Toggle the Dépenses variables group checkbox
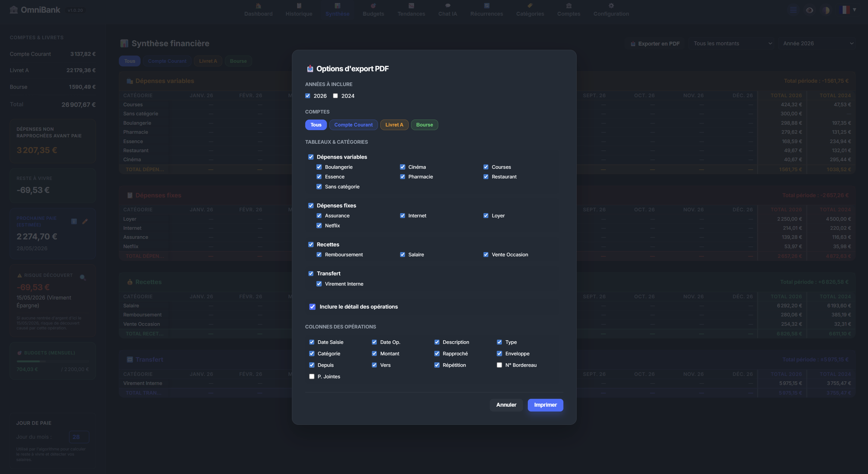 311,157
